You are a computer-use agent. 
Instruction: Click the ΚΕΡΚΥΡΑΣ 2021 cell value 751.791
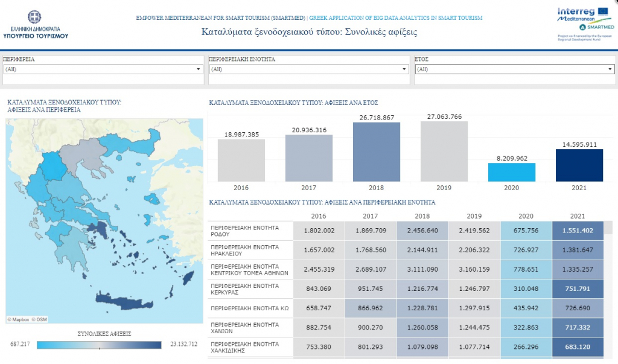(x=578, y=289)
